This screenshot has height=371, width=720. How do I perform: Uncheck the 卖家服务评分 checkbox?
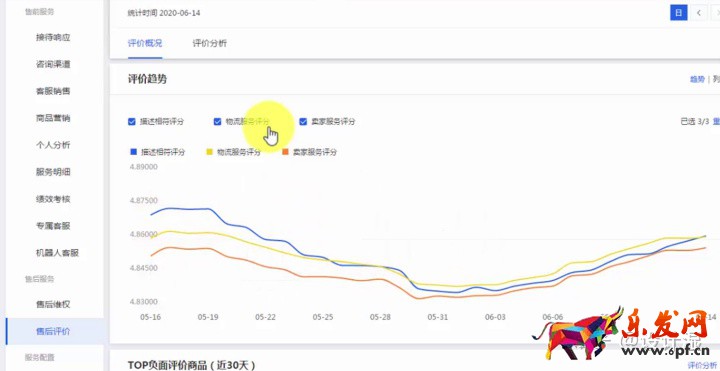click(x=303, y=122)
